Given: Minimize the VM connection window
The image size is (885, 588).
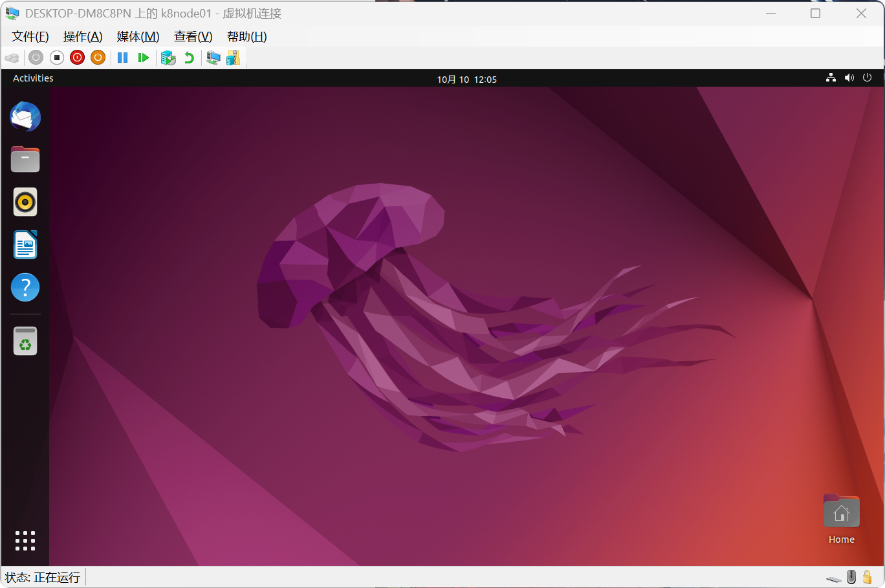Looking at the screenshot, I should (x=770, y=13).
